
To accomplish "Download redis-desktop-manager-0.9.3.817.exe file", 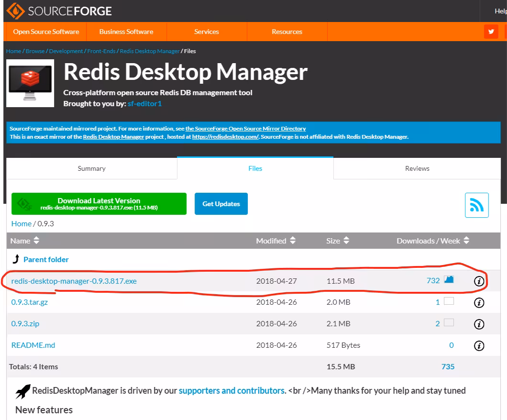I will 74,281.
